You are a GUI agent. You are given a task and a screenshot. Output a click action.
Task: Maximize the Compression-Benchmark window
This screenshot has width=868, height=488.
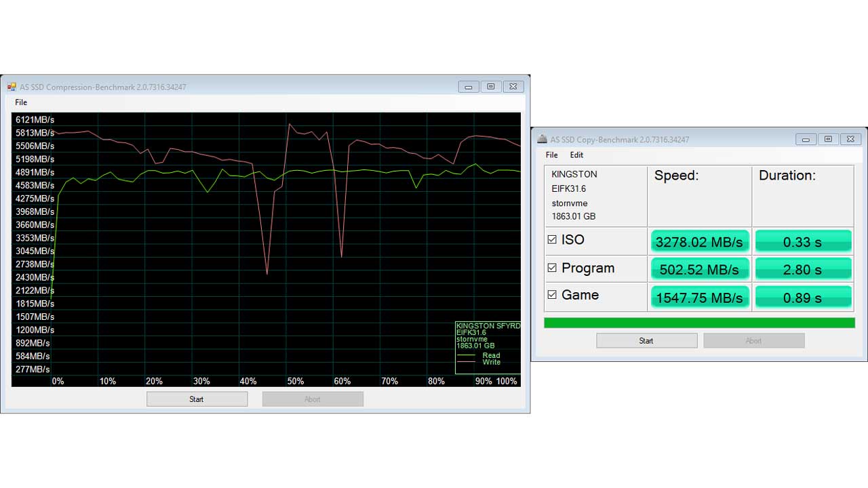491,87
